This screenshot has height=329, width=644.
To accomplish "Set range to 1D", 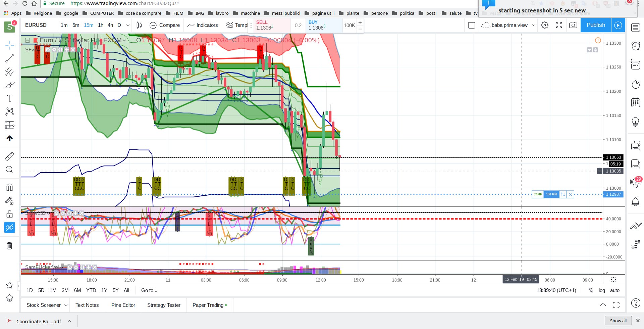I will 30,290.
